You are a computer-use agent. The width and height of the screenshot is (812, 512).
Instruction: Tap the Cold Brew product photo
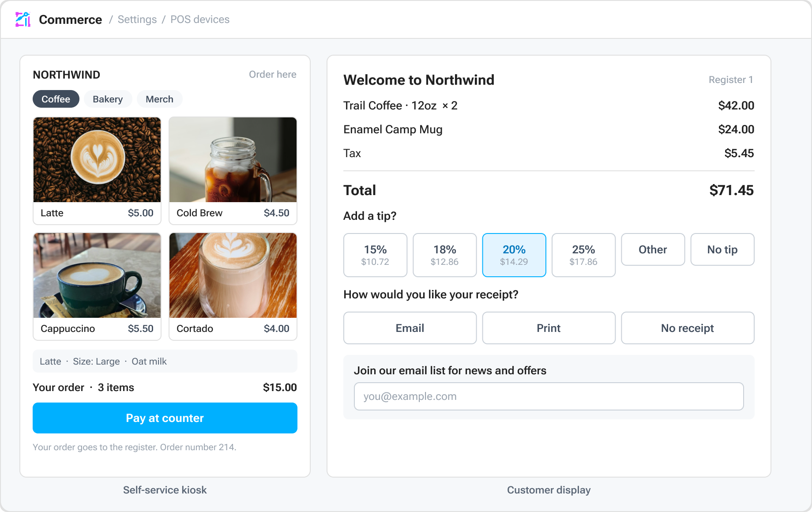[x=233, y=160]
